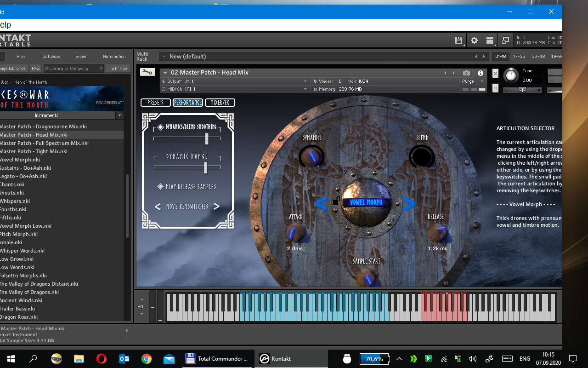Open taskbar search magnifier
The width and height of the screenshot is (588, 368).
pos(33,359)
